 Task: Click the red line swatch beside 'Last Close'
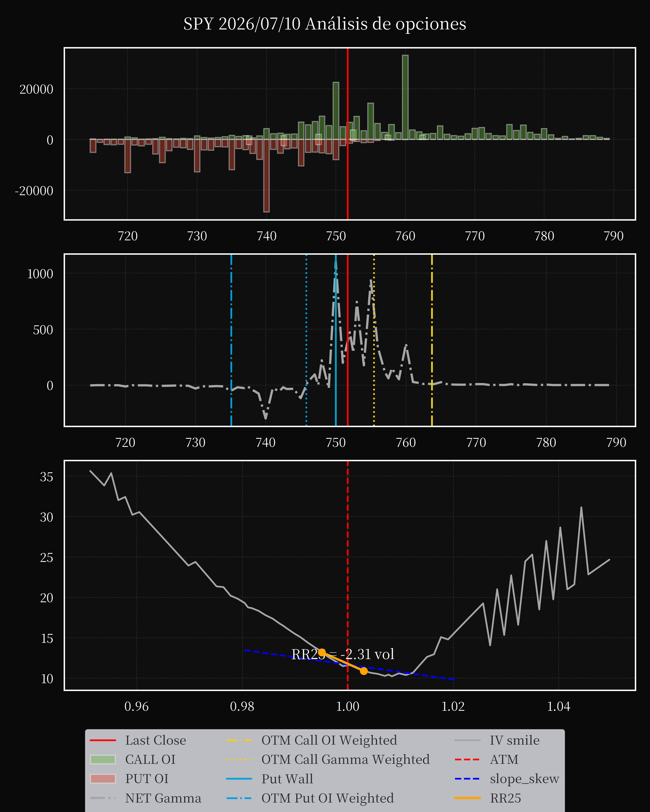click(103, 741)
